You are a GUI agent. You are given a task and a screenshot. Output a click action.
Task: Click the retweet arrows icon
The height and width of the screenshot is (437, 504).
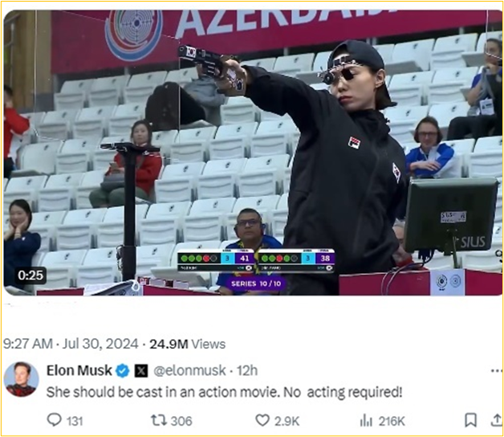(x=159, y=420)
